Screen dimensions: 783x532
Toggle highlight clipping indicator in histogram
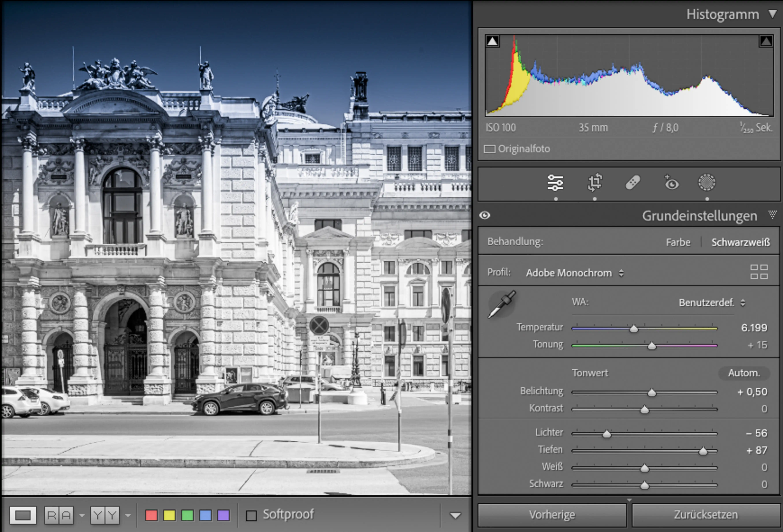(x=766, y=41)
